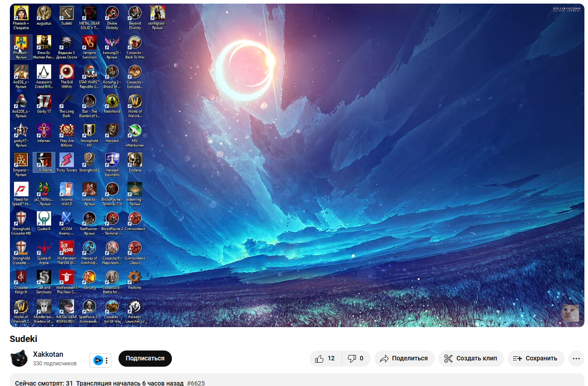Viewport: 588px width, 386px height.
Task: Like the video with thumbs up
Action: coord(325,359)
